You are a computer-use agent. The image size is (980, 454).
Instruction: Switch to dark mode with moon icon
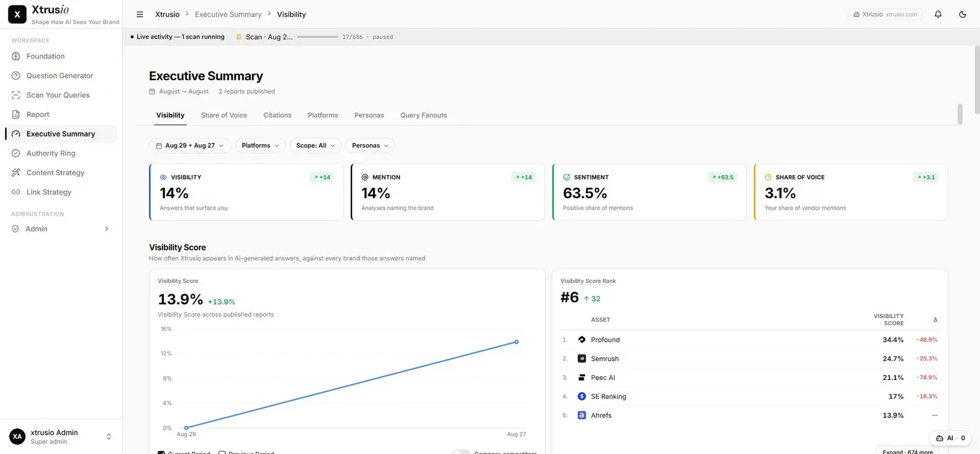coord(962,14)
